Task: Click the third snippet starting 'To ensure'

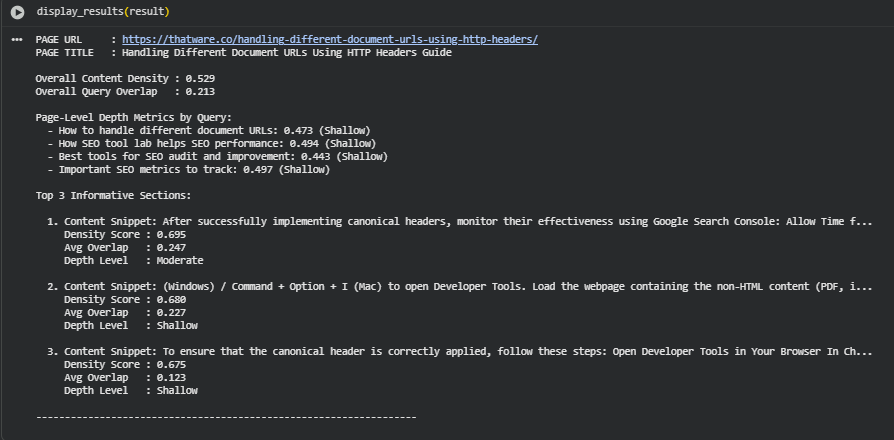Action: (466, 352)
